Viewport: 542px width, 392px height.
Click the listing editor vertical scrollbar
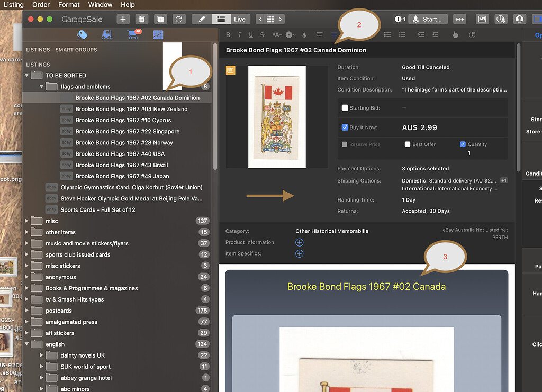(519, 107)
